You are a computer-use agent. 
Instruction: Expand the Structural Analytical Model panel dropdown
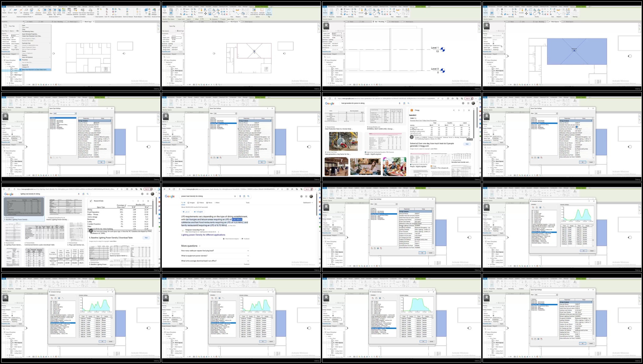pyautogui.click(x=33, y=17)
